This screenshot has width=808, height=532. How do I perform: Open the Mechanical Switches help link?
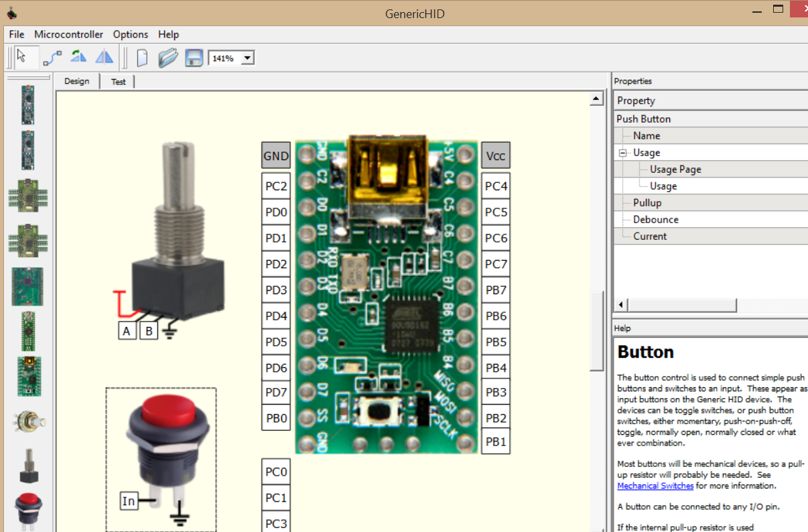point(655,486)
